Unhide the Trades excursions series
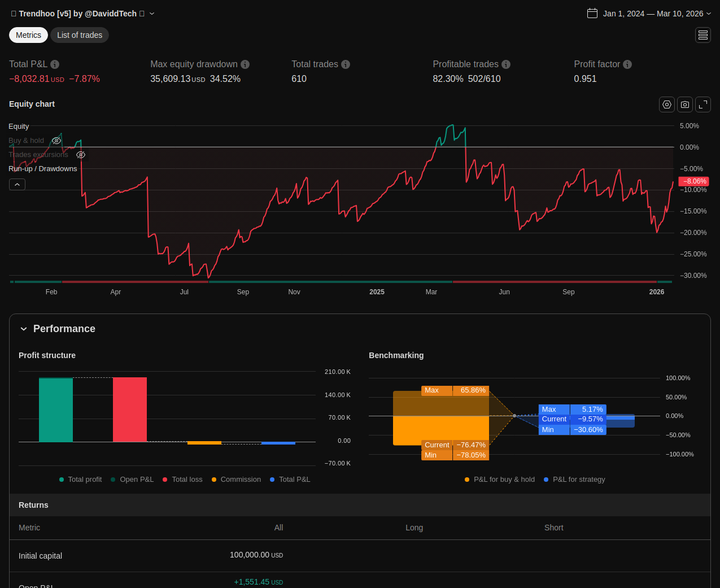 click(81, 155)
